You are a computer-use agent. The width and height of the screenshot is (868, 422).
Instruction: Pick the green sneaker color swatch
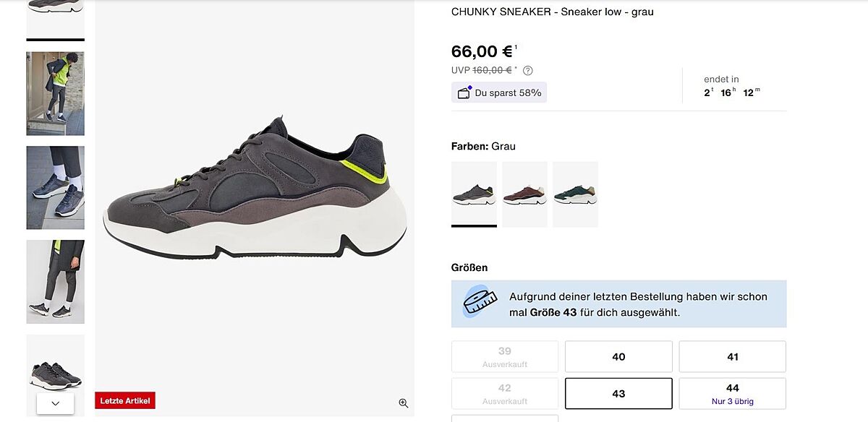[575, 194]
